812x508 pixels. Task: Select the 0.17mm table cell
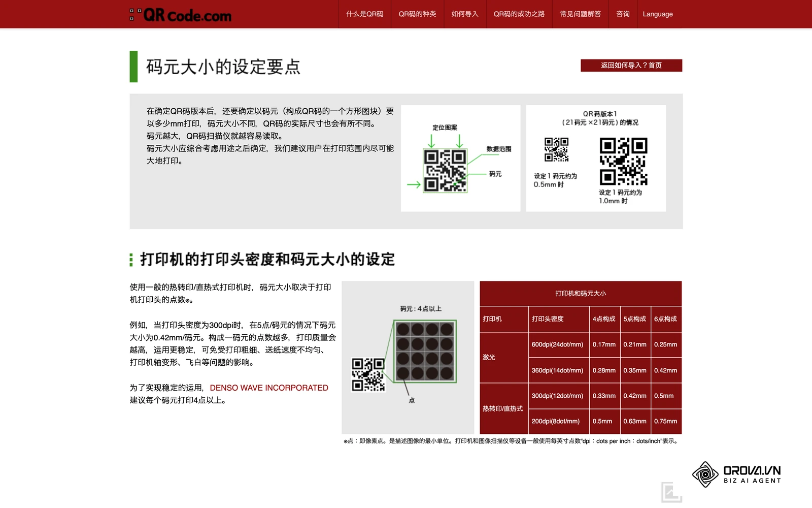(x=604, y=344)
